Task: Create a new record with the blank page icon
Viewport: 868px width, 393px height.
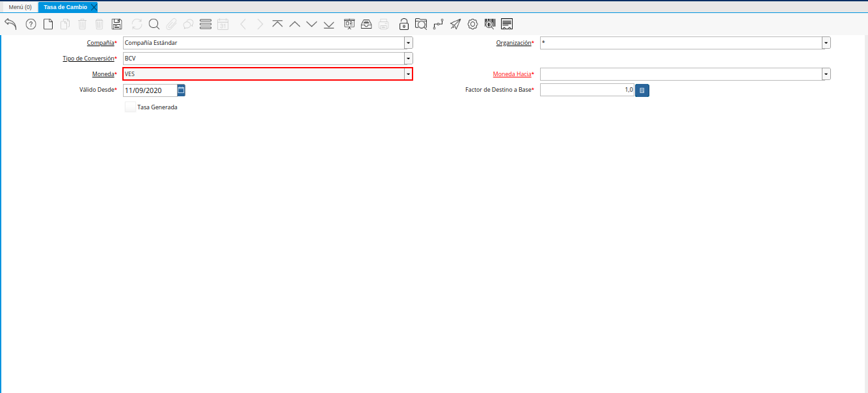Action: click(48, 24)
